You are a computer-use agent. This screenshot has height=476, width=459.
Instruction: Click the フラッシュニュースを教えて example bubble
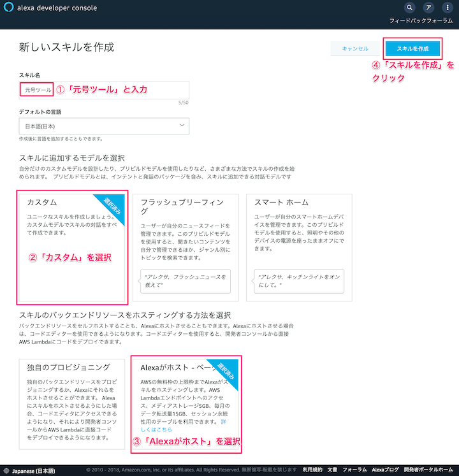(x=186, y=281)
